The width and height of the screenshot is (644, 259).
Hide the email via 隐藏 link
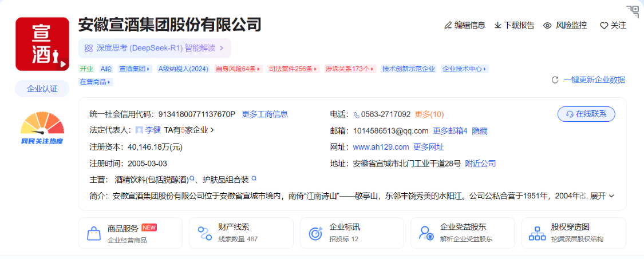coord(479,130)
